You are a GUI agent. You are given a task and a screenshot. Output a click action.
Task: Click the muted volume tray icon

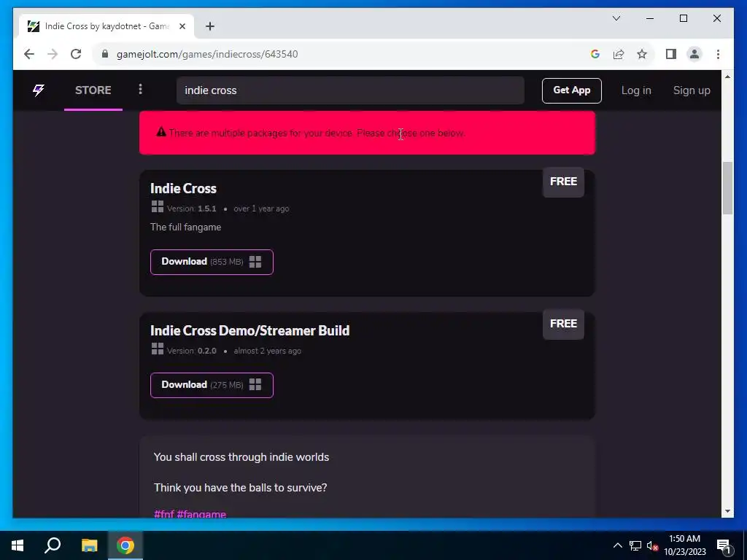coord(652,546)
